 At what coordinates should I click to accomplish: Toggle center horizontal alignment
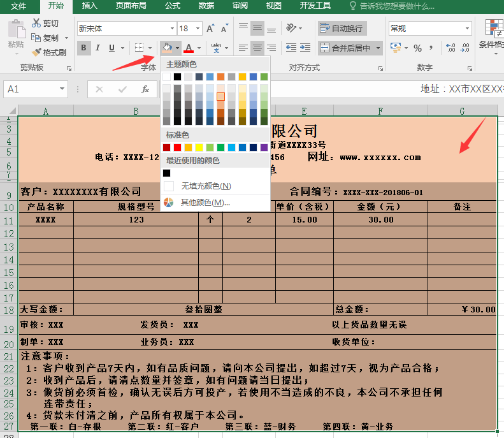pos(257,48)
